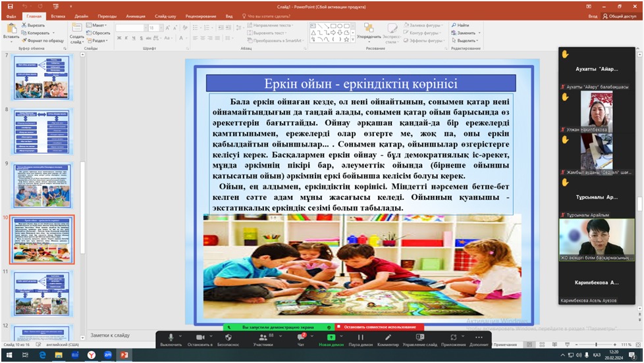The height and width of the screenshot is (363, 644).
Task: Switch to the Дизайн tab
Action: [x=81, y=16]
